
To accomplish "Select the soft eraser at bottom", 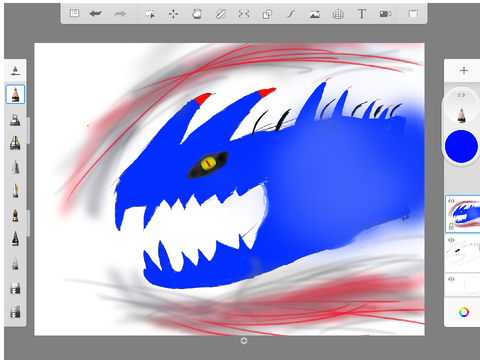I will coord(15,311).
